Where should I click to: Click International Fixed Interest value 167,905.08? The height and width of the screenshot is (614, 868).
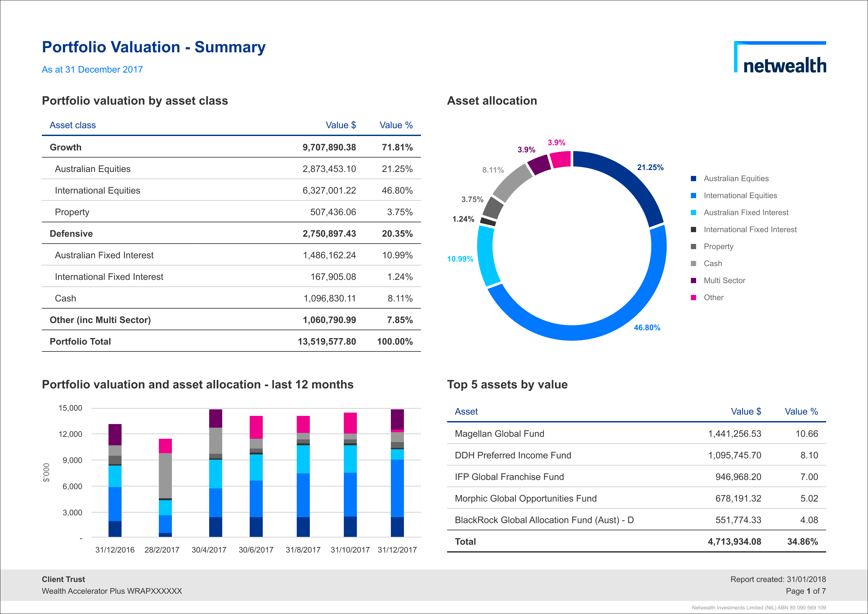pos(333,277)
